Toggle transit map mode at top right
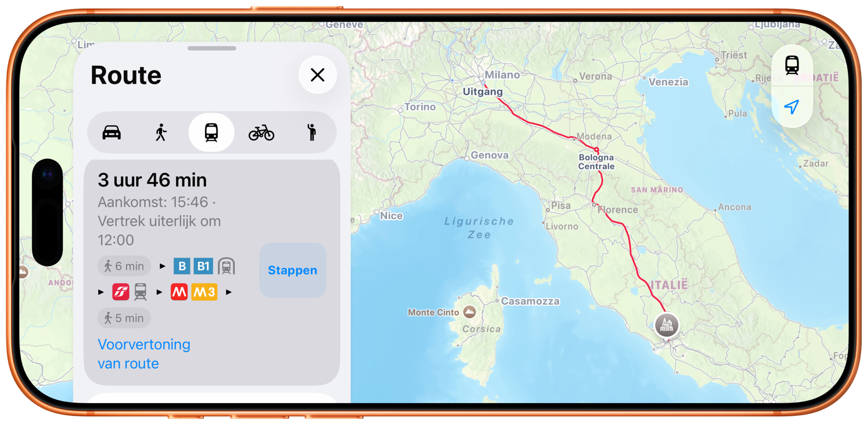This screenshot has height=425, width=868. (792, 65)
